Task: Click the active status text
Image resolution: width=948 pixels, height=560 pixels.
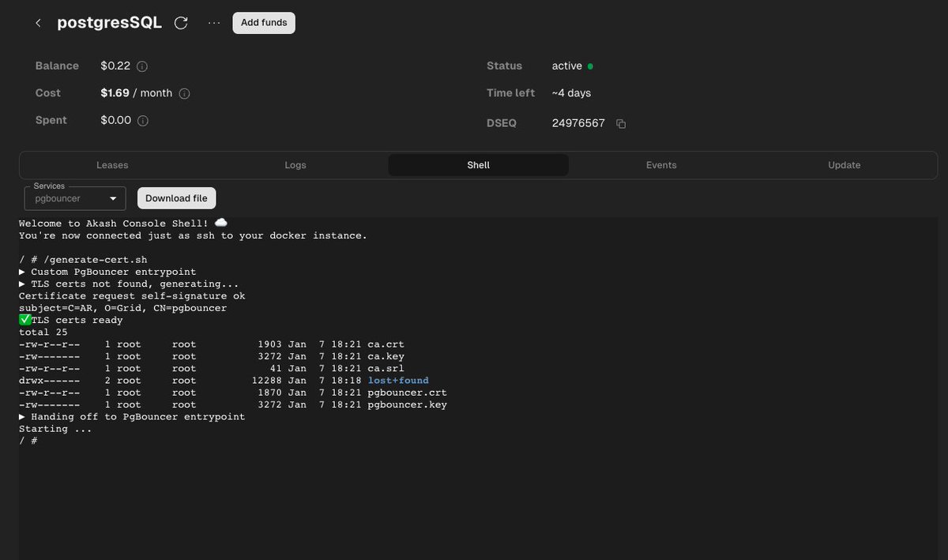Action: tap(567, 66)
